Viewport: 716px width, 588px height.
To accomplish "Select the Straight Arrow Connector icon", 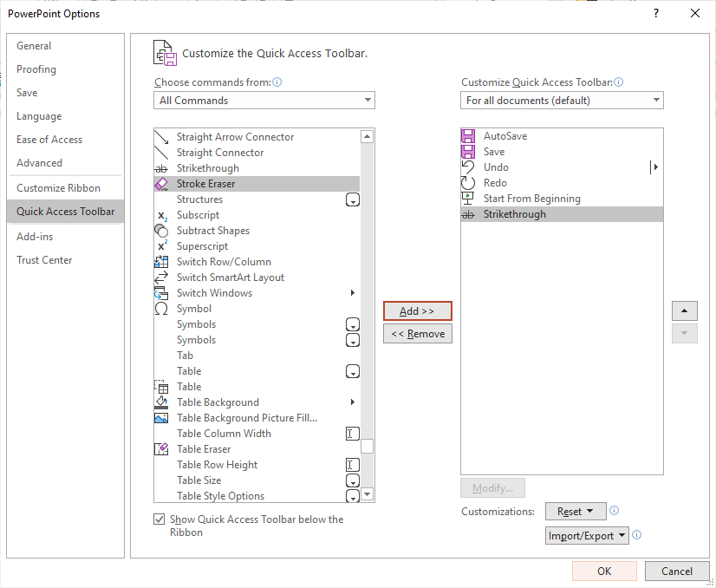I will 161,137.
